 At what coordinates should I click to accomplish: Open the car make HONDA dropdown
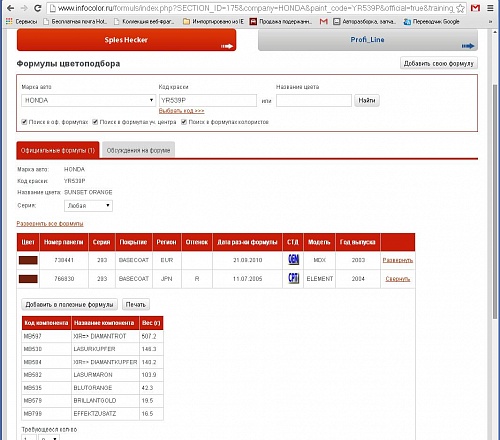(88, 100)
